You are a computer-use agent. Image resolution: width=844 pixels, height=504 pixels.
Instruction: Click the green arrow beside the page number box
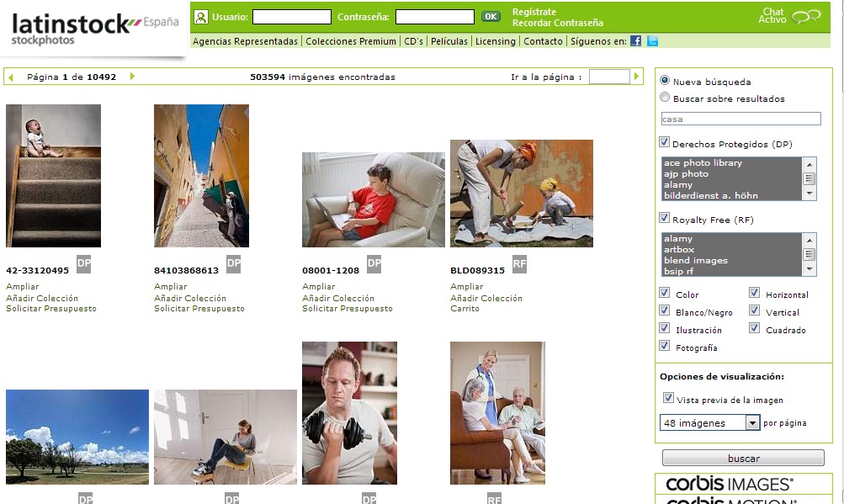[636, 77]
